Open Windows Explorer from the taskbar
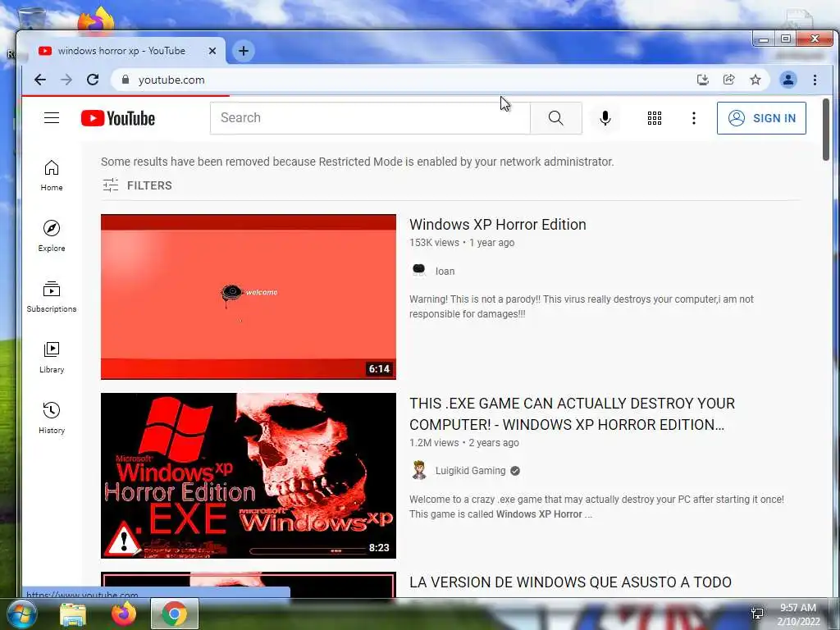The width and height of the screenshot is (840, 630). point(73,614)
